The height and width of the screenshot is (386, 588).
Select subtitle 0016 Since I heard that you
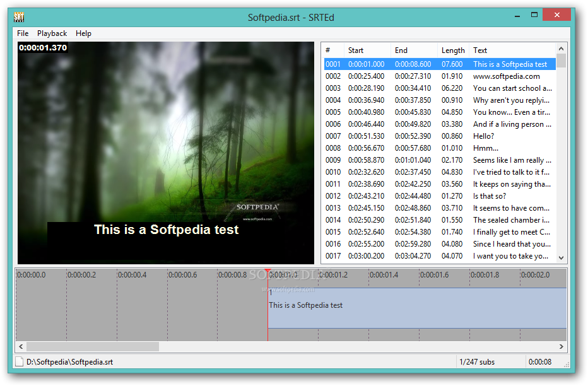pos(440,244)
